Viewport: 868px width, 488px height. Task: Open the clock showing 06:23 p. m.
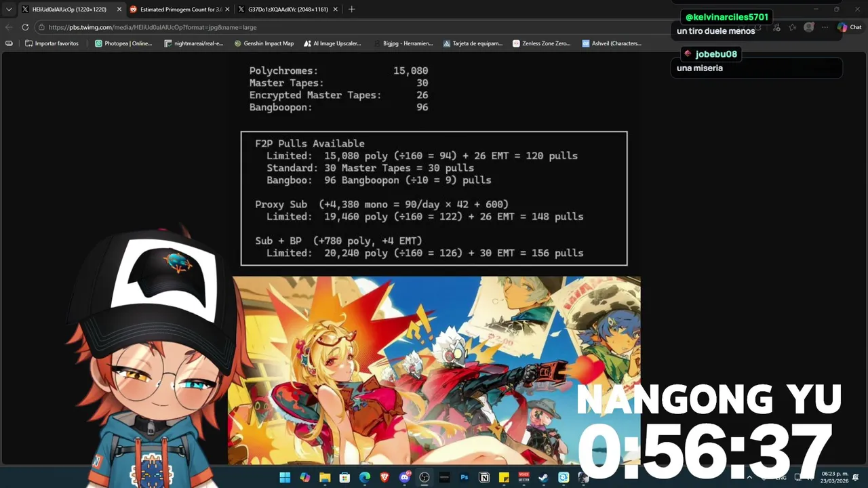833,477
